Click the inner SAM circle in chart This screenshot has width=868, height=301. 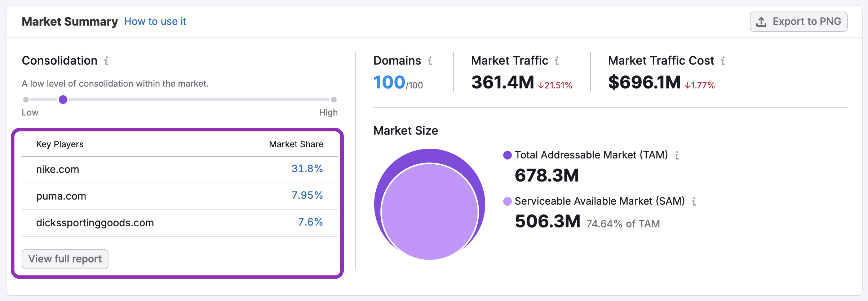430,211
